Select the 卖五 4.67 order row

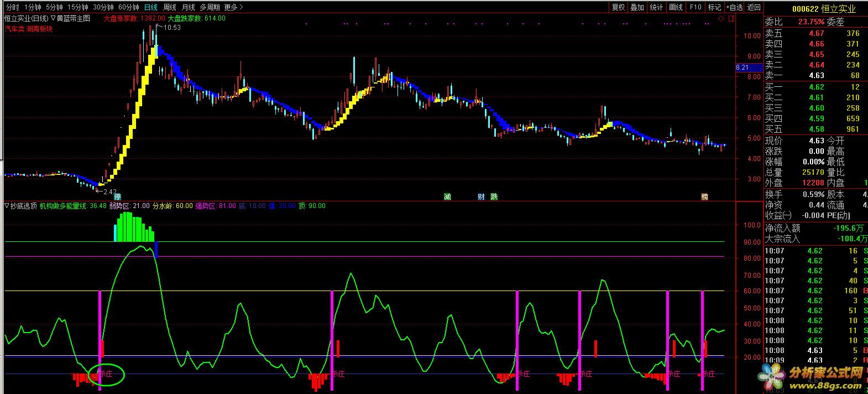tap(816, 33)
